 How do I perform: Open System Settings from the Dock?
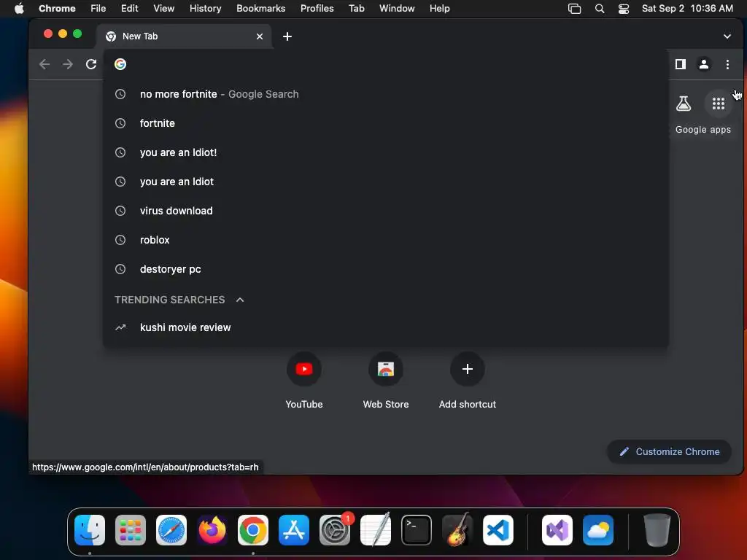[335, 530]
